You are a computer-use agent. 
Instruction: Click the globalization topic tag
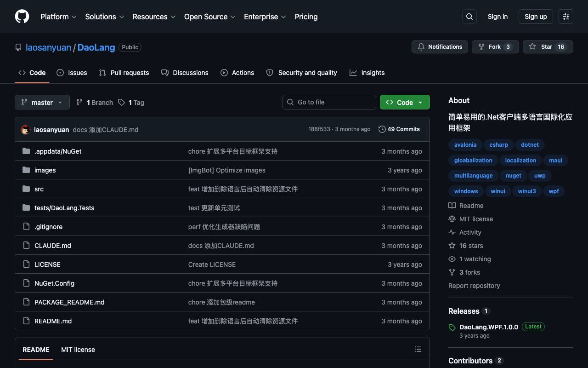point(473,161)
